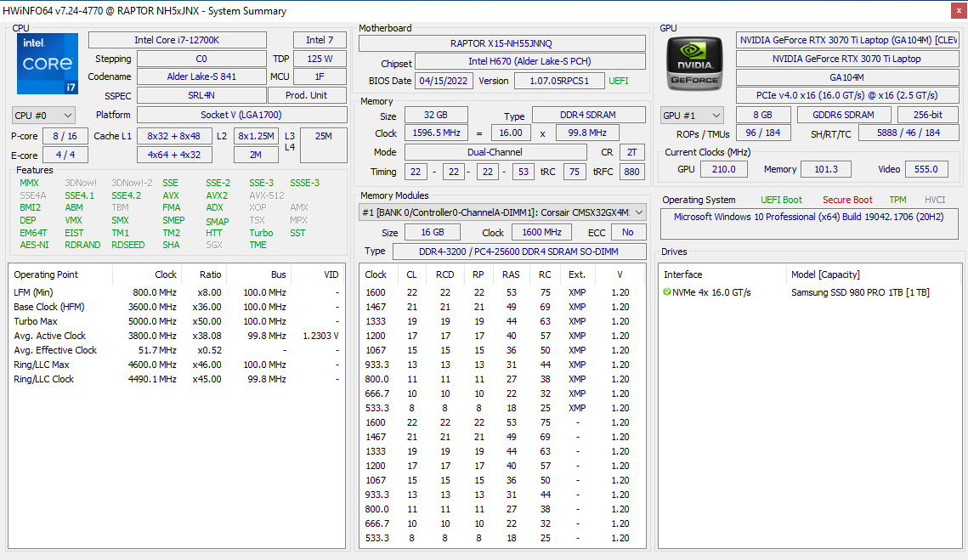
Task: Click the Dual-Channel mode field
Action: 495,152
